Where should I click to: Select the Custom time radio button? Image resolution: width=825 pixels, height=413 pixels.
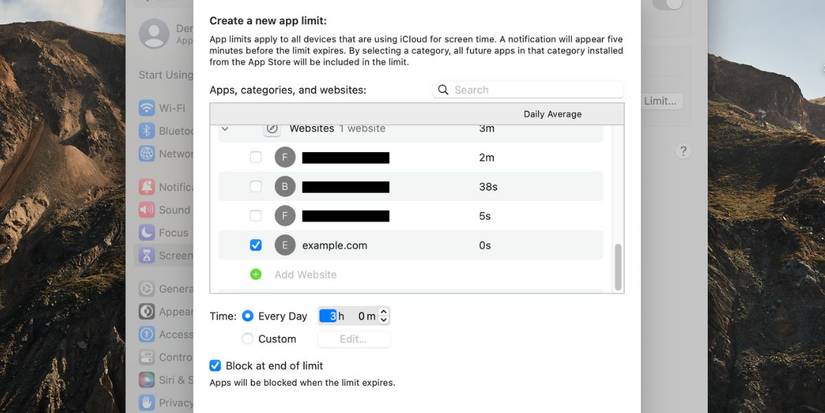tap(248, 339)
